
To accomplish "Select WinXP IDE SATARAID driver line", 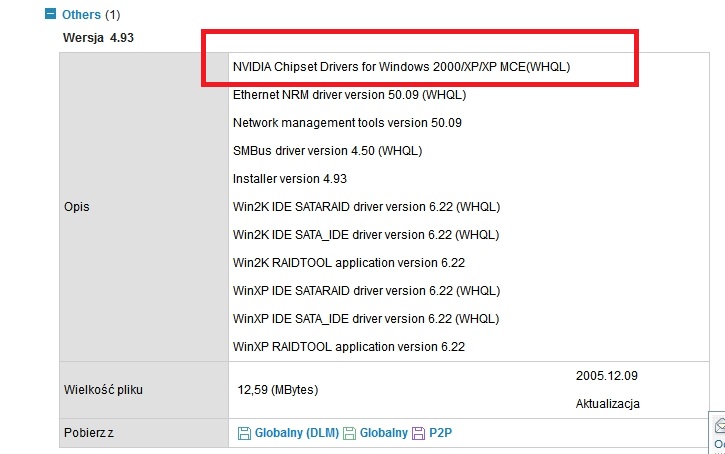I will 367,291.
